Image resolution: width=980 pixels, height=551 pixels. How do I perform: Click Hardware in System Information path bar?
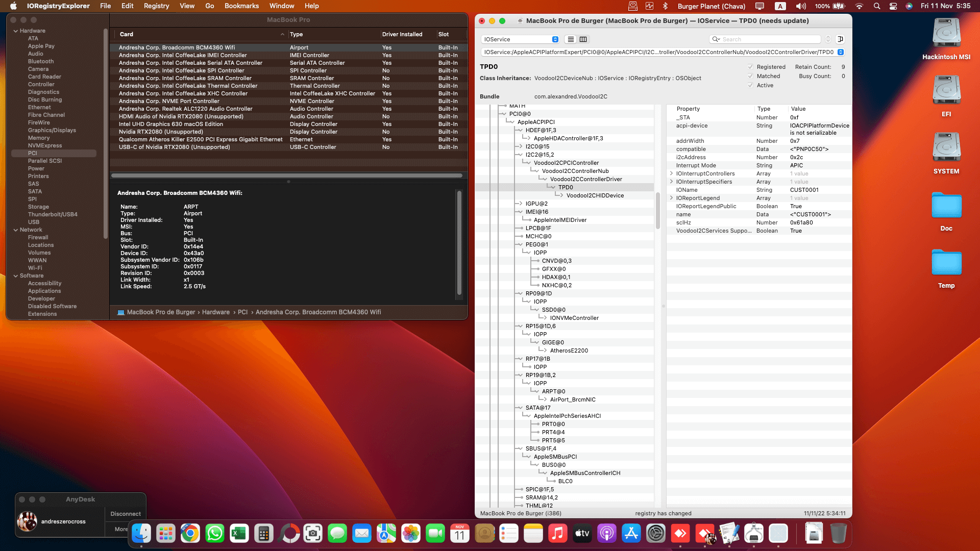click(x=216, y=312)
